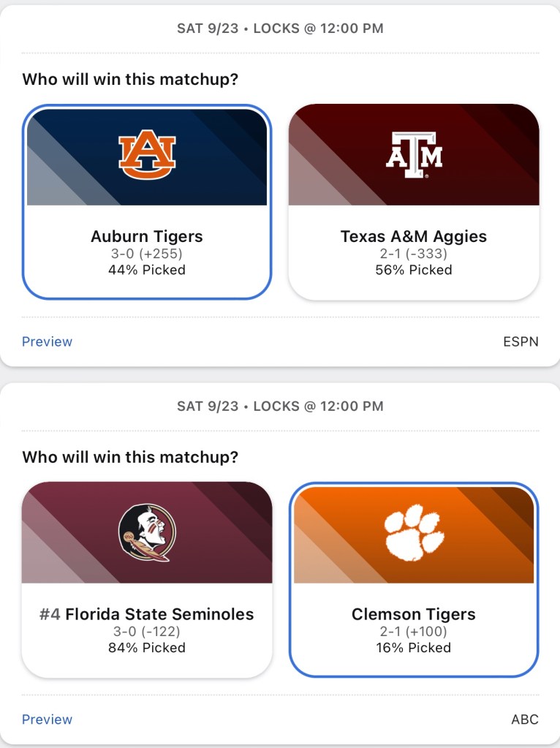Click Clemson's 2-1 (+100) odds line
The image size is (560, 748).
pos(414,631)
